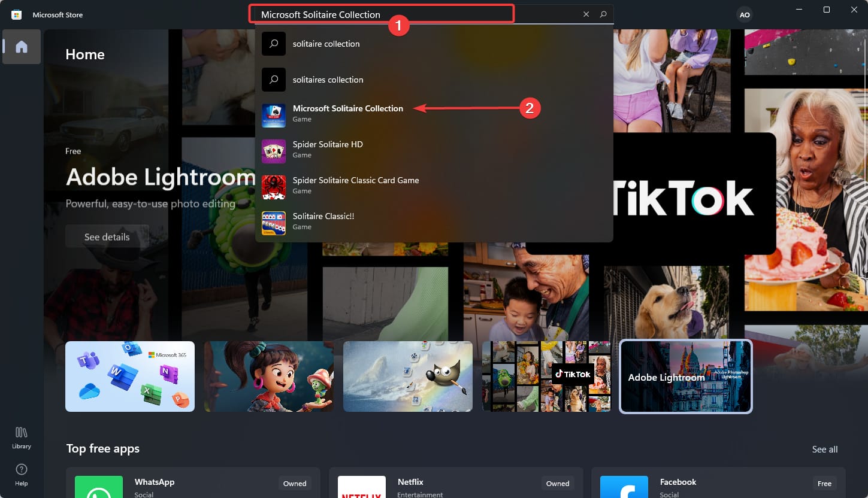This screenshot has height=498, width=868.
Task: Open the Library sidebar icon
Action: [x=22, y=438]
